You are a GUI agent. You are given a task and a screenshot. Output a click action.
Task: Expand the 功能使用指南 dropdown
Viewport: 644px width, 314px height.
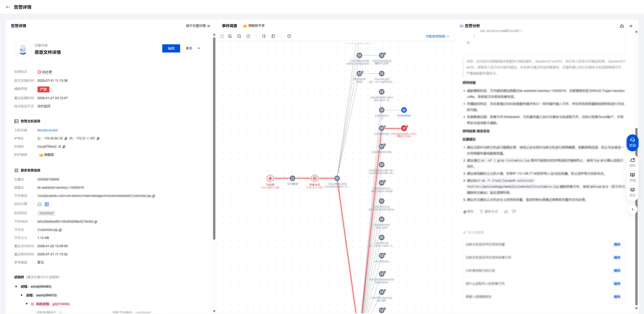(x=437, y=37)
